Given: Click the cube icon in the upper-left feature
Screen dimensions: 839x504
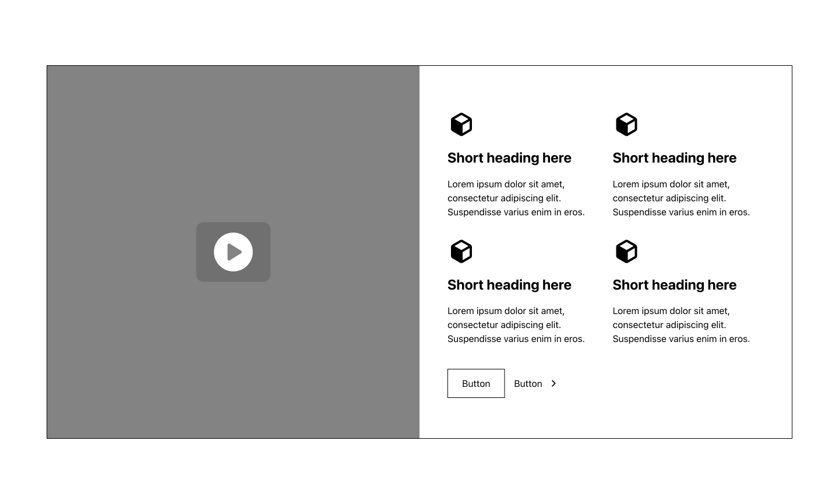Looking at the screenshot, I should pos(461,125).
